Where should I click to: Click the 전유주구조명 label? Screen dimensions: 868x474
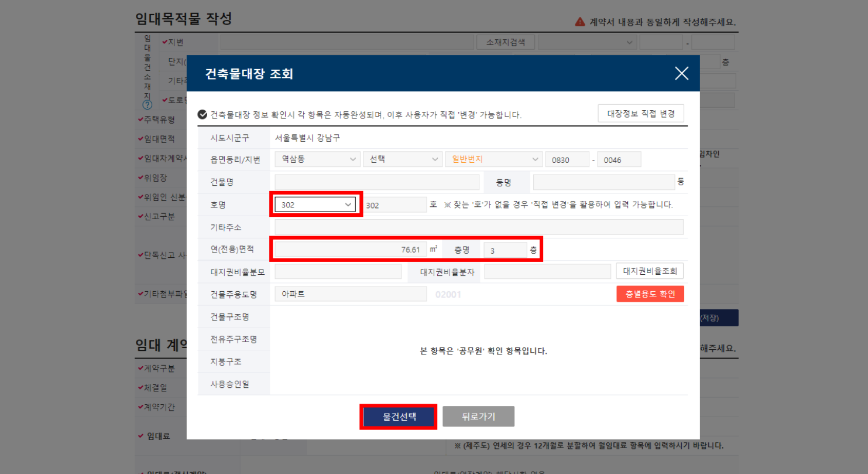pos(234,339)
